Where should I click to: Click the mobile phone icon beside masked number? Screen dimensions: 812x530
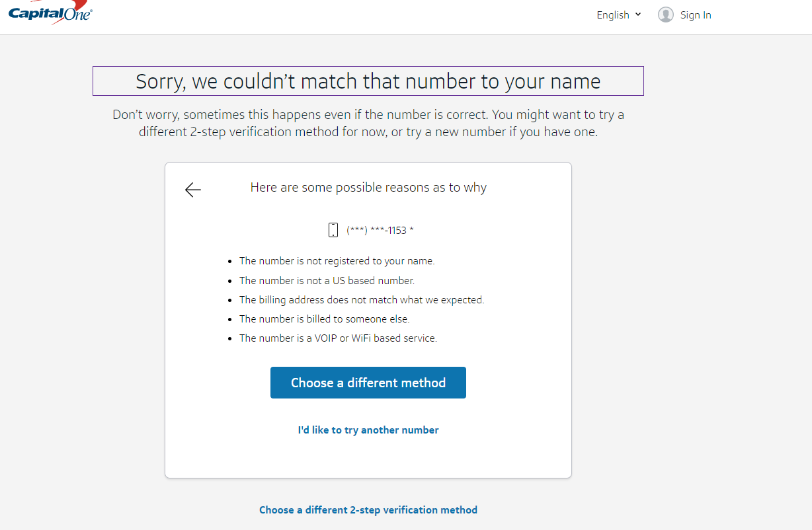333,230
